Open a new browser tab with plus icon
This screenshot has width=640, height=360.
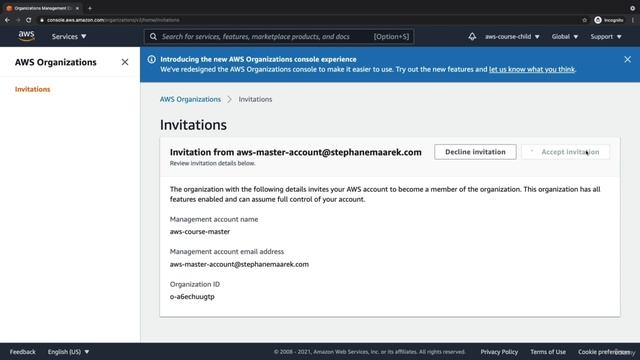[x=90, y=8]
